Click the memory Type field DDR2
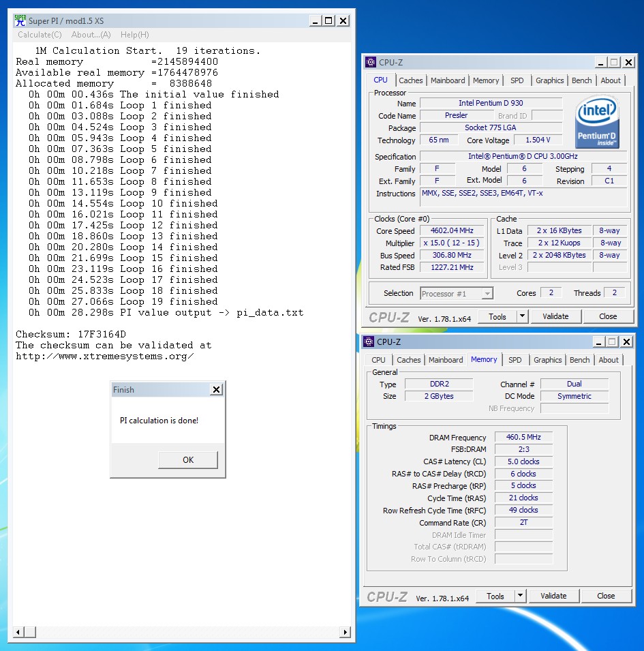644x651 pixels. pos(439,384)
